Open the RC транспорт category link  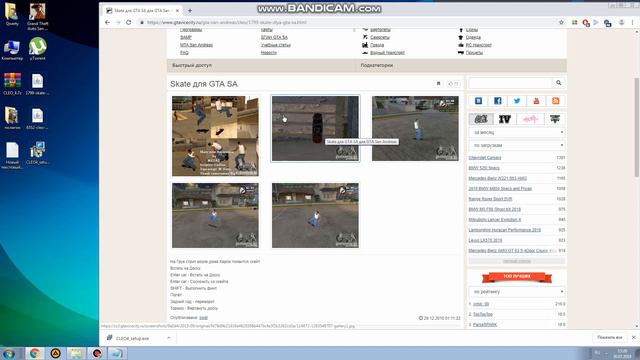point(478,45)
